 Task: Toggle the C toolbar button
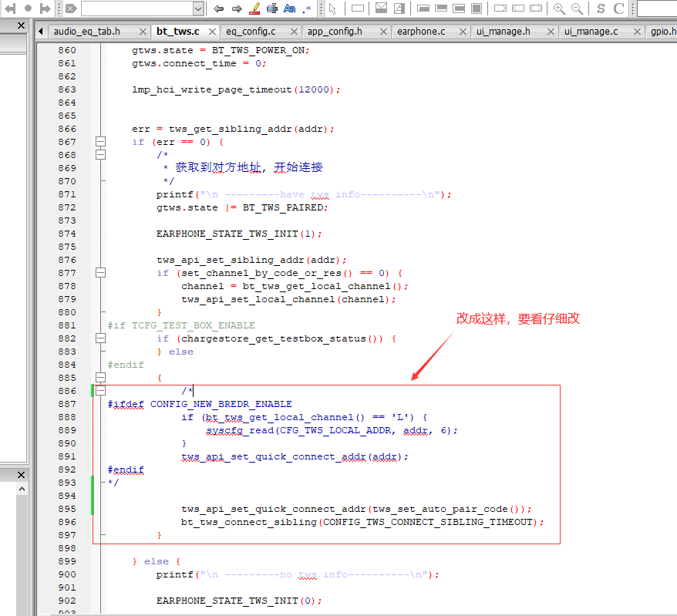(x=618, y=8)
